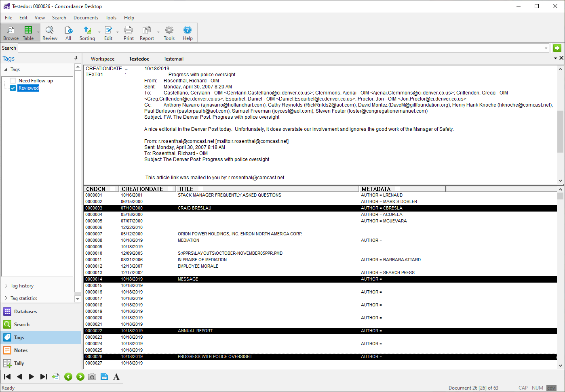Go to the previous document record
Viewport: 565px width, 392px height.
coord(19,377)
